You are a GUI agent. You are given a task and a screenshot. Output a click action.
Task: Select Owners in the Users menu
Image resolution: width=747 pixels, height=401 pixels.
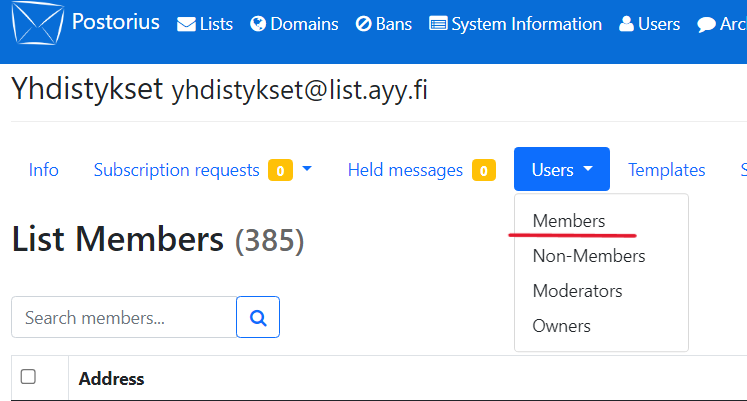click(x=561, y=326)
